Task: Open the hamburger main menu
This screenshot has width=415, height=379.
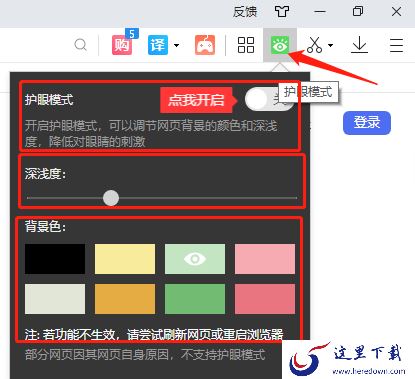Action: (x=396, y=45)
